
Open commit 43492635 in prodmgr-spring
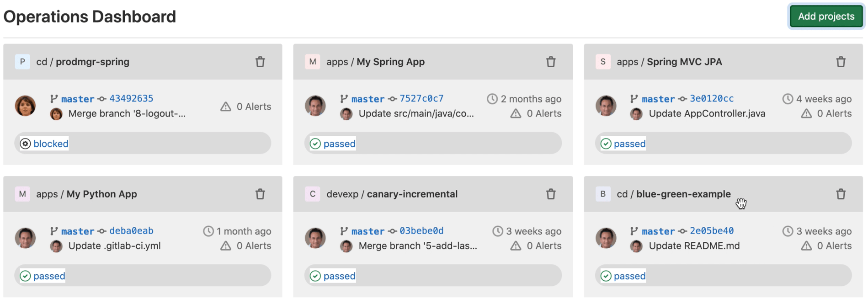[131, 98]
